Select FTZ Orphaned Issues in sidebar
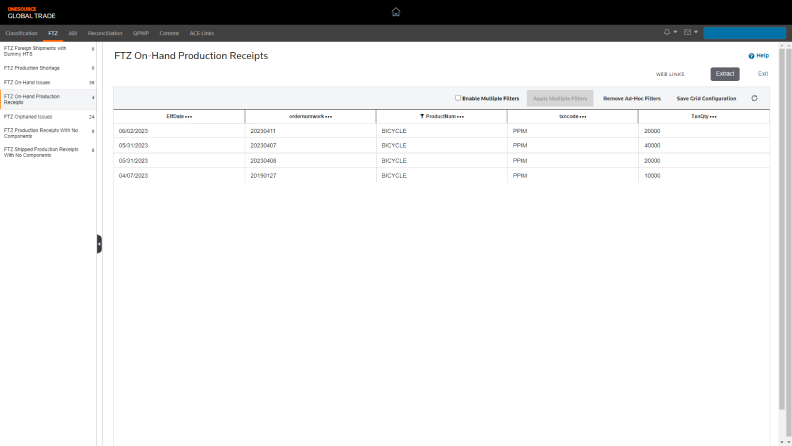The height and width of the screenshot is (446, 792). tap(28, 116)
